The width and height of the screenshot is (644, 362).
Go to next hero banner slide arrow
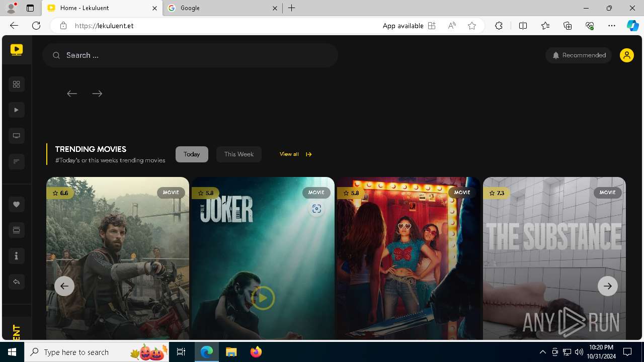coord(97,94)
